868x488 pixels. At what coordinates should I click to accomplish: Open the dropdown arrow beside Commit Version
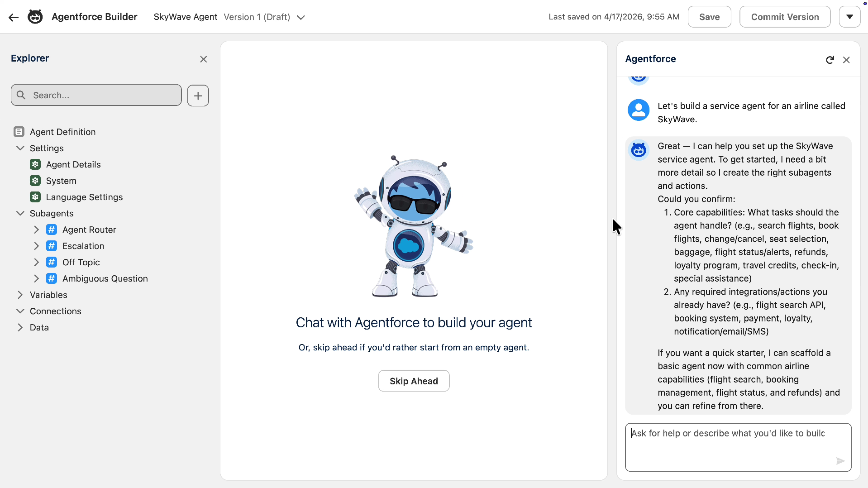[x=849, y=17]
